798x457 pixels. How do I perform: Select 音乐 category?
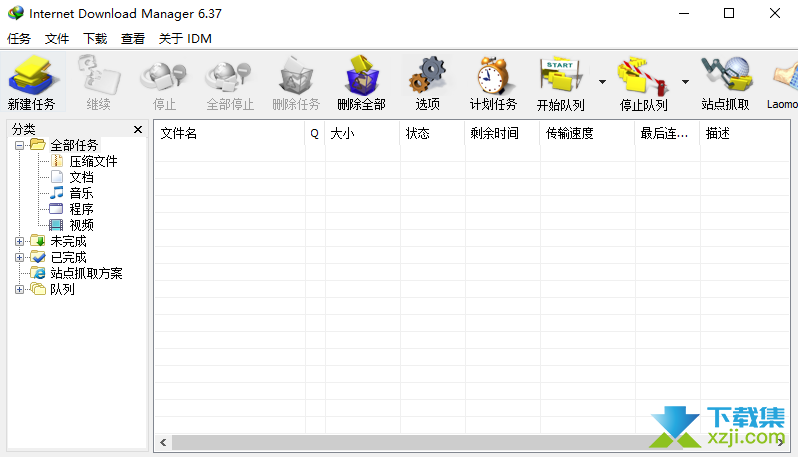(81, 193)
